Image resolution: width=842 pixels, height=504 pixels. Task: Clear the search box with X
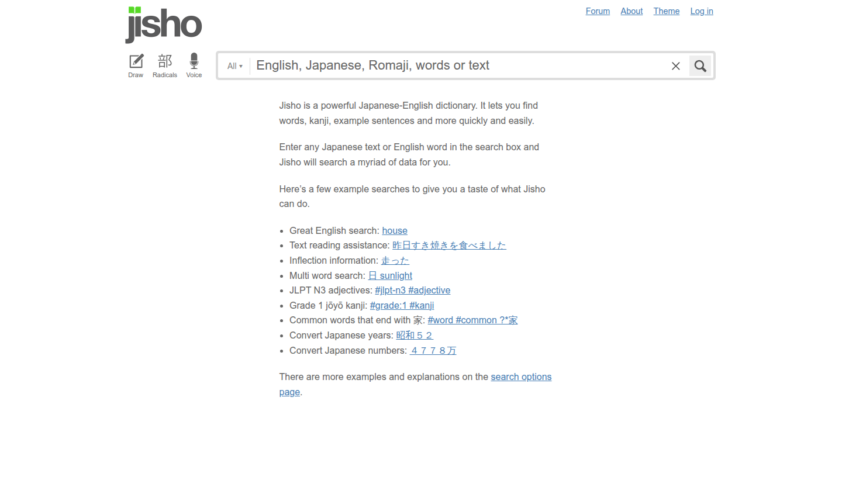point(675,66)
